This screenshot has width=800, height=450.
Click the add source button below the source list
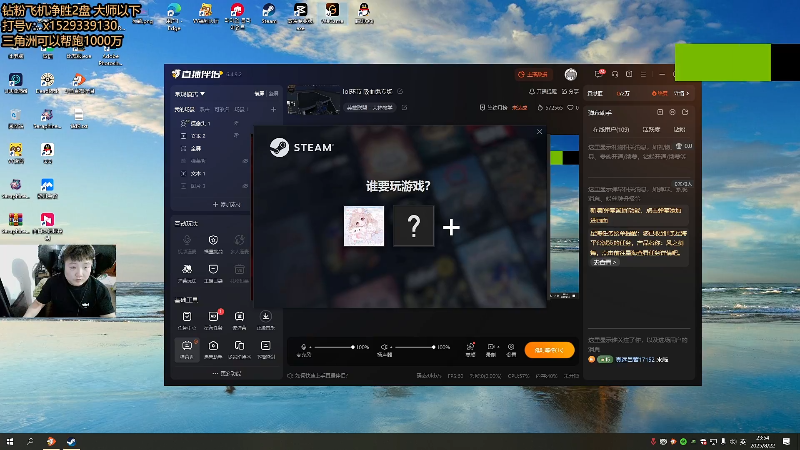[x=226, y=205]
